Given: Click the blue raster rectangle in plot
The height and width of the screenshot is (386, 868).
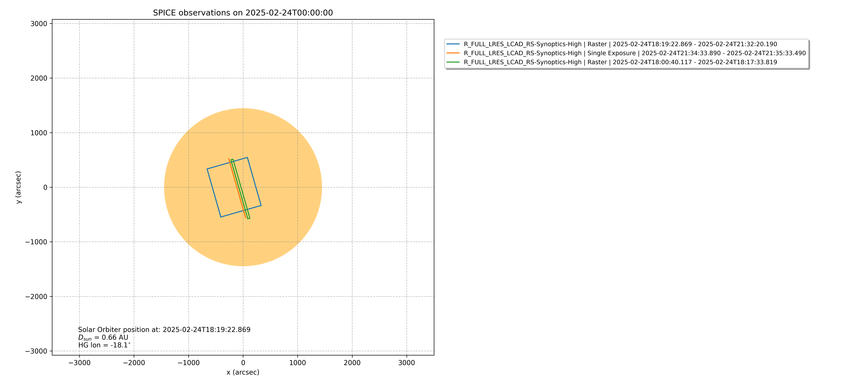Looking at the screenshot, I should click(x=214, y=193).
